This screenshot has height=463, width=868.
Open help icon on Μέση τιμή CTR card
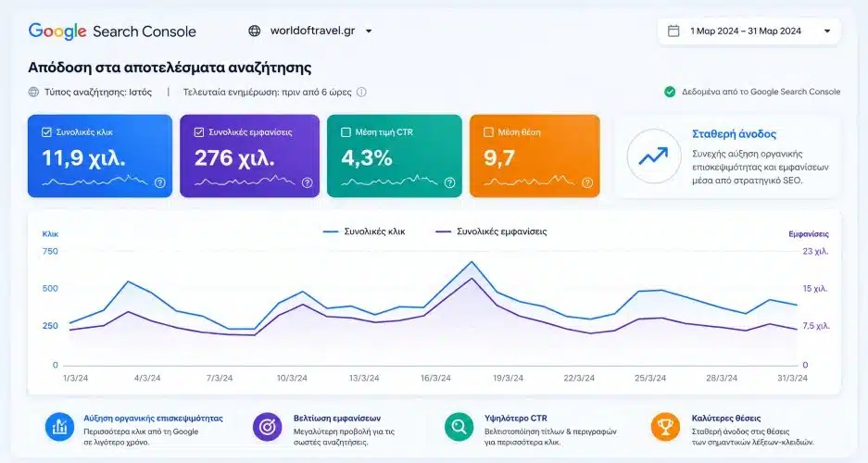tap(449, 182)
